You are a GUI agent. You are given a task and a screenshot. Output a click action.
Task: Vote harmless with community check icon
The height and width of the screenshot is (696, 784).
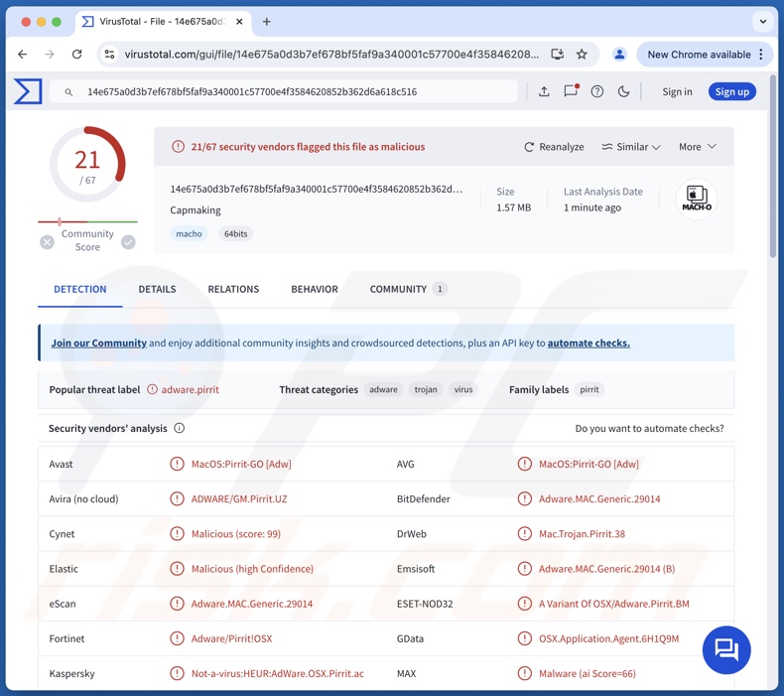click(128, 241)
